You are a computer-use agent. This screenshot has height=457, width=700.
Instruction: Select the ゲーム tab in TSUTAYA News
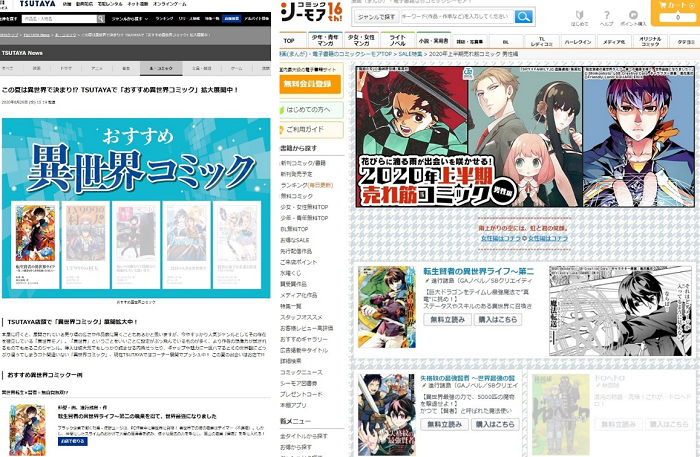coord(236,68)
